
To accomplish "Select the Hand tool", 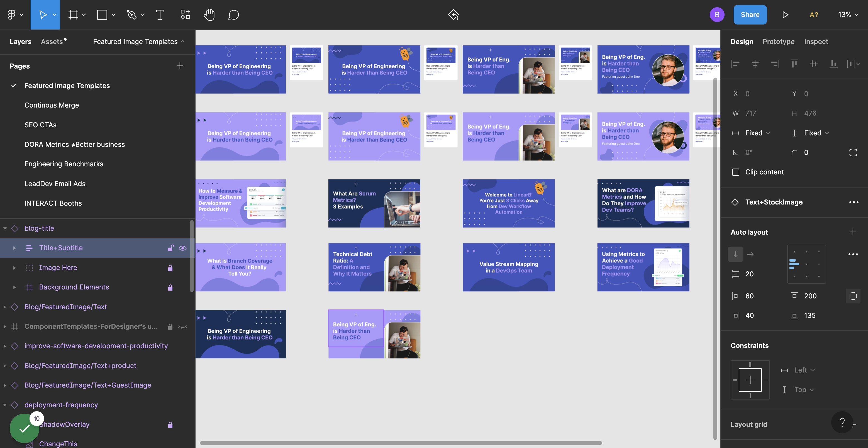I will click(209, 14).
